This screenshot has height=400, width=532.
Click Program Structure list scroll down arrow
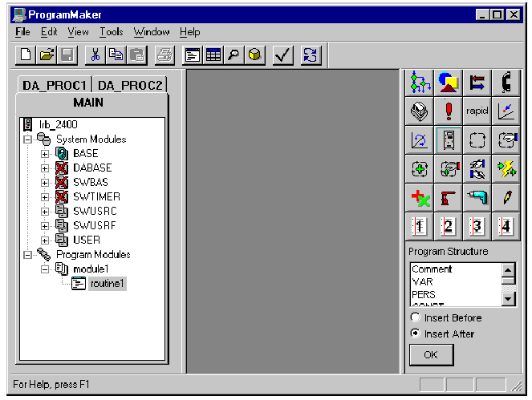[x=508, y=299]
